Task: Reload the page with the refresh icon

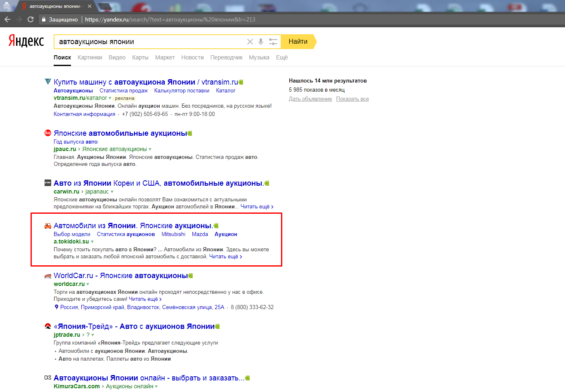Action: tap(31, 19)
